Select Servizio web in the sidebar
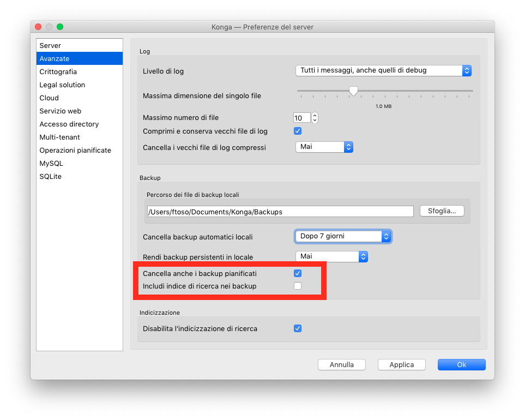The image size is (525, 420). coord(60,111)
